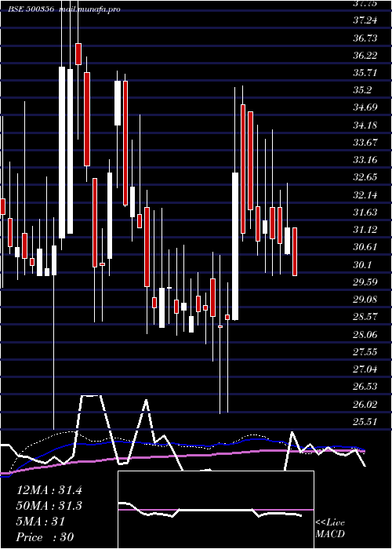Select the 36.73 price axis label
The width and height of the screenshot is (392, 549).
pos(365,38)
